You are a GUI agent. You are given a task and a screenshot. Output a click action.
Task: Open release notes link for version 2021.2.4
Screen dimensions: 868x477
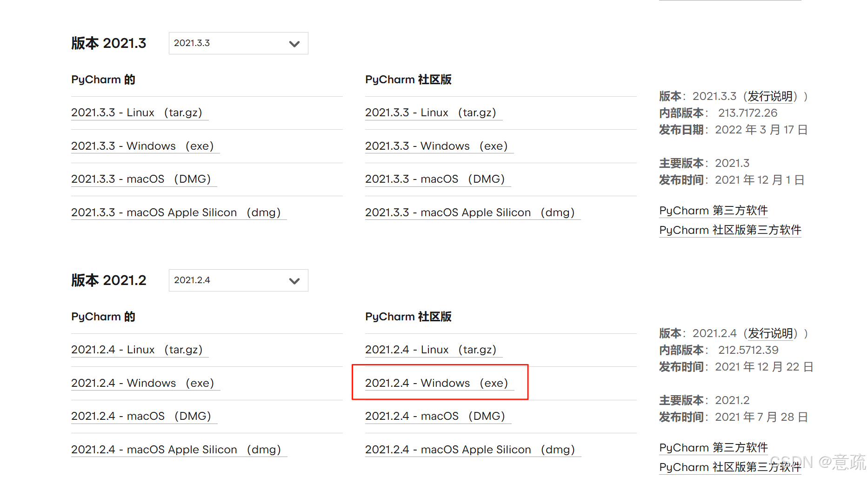tap(770, 333)
